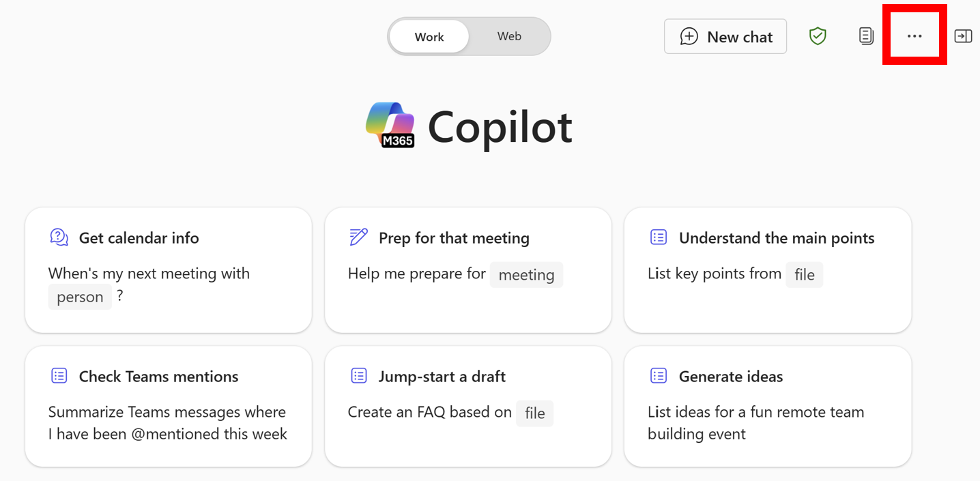
Task: Click the list icon on Understand the main points
Action: [x=658, y=237]
